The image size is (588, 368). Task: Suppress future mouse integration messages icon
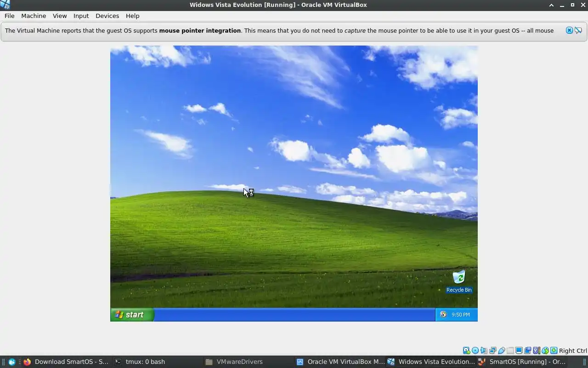(x=578, y=30)
